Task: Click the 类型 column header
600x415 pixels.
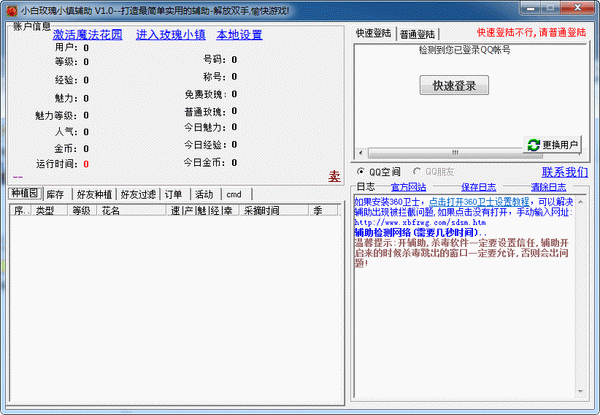Action: click(x=50, y=210)
